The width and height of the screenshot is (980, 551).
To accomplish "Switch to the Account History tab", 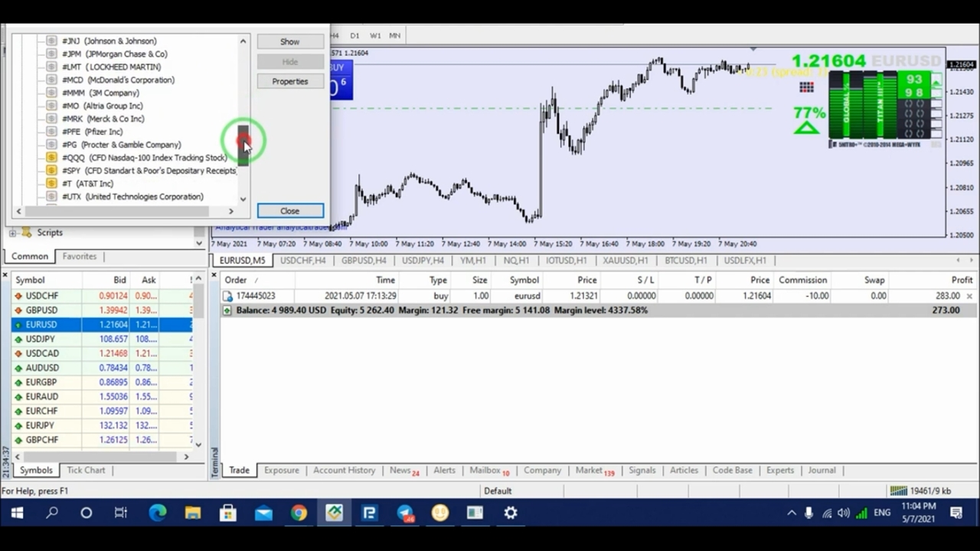I will click(x=344, y=471).
